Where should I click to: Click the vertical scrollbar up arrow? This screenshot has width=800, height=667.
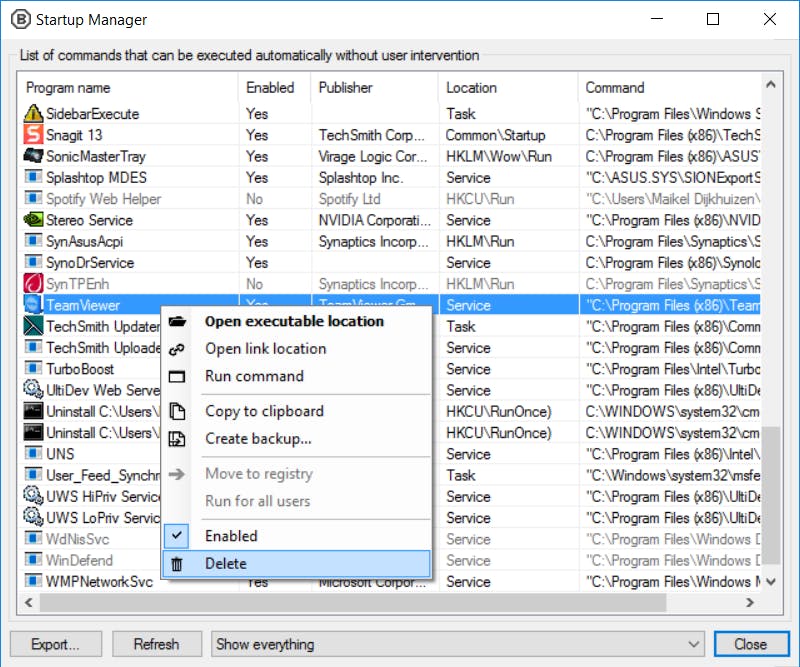[771, 85]
